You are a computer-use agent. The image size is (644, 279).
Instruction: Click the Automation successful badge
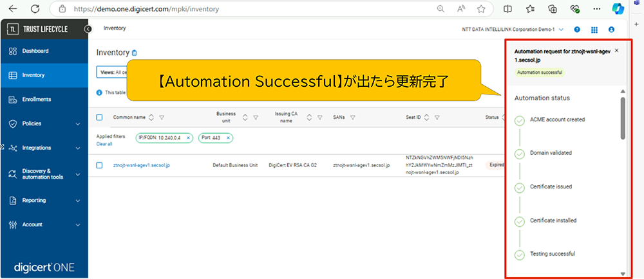(540, 73)
